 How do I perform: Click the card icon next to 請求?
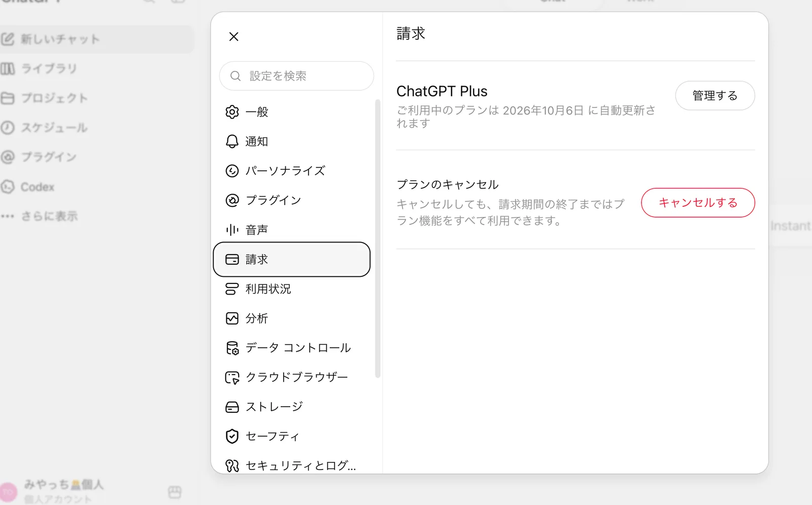coord(232,259)
